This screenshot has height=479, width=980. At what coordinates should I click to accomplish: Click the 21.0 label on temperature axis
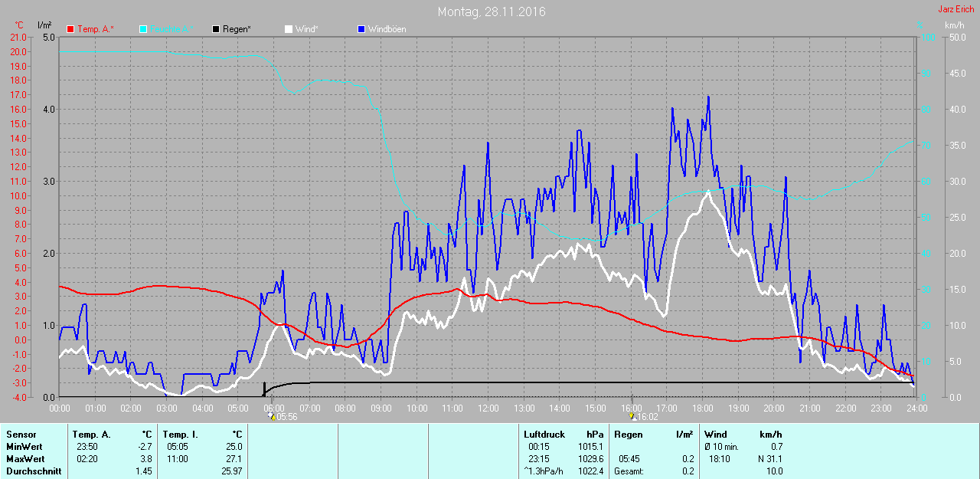pyautogui.click(x=17, y=37)
